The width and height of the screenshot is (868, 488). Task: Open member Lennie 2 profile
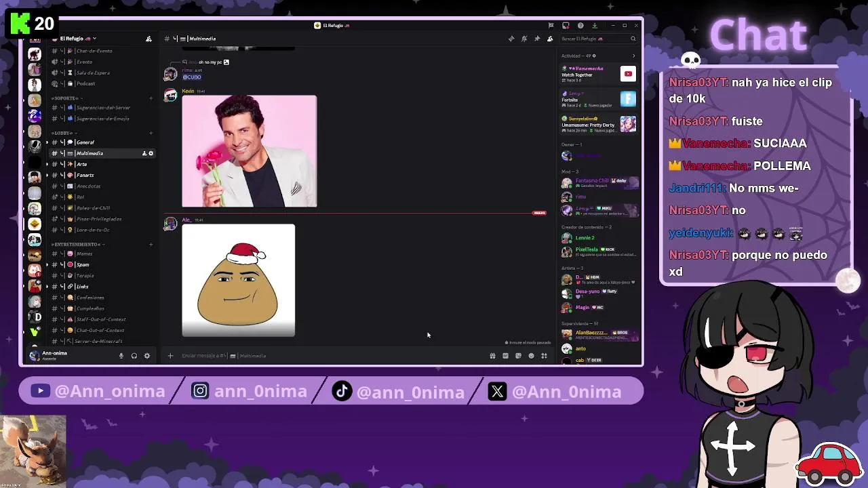click(x=598, y=238)
